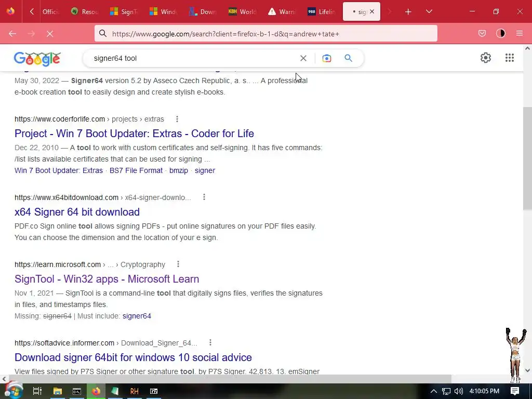Open File Explorer from the taskbar
The image size is (532, 399).
[57, 391]
